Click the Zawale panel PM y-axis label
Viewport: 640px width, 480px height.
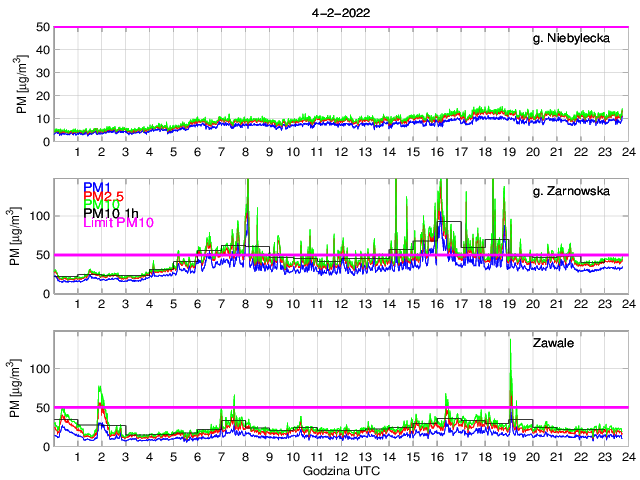[x=22, y=390]
